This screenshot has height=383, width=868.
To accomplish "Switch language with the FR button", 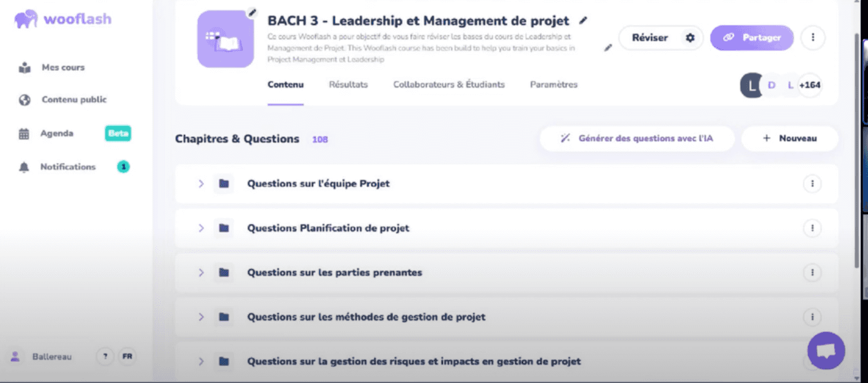I will (127, 356).
